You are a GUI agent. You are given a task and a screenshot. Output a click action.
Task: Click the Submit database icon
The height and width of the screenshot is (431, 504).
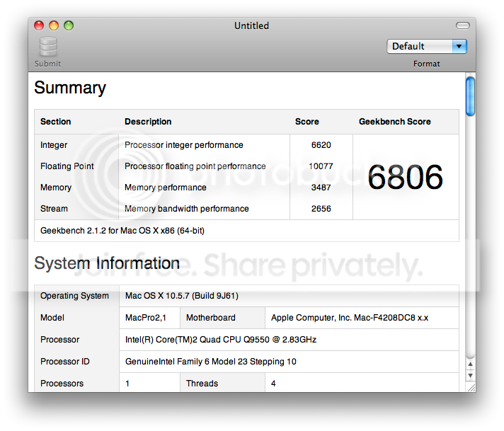pos(48,47)
